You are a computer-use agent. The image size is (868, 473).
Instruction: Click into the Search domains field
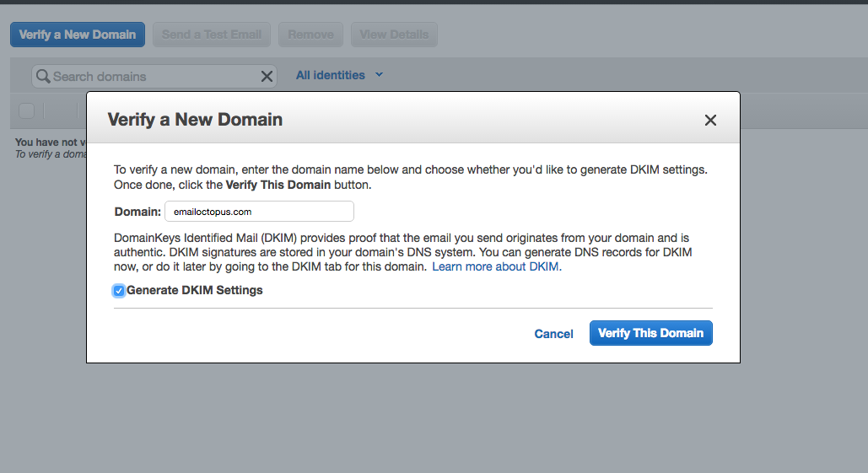(x=152, y=77)
